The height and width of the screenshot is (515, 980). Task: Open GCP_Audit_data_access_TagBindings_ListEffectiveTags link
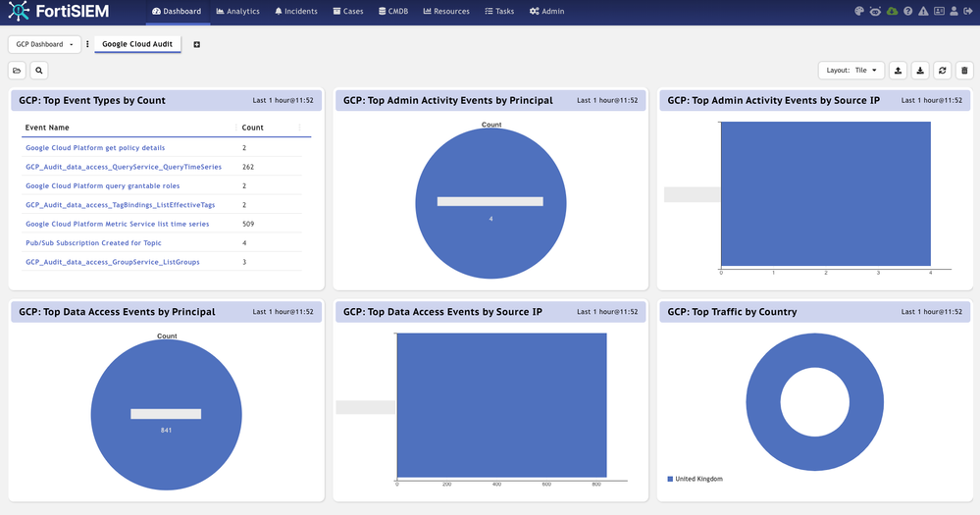[x=120, y=205]
